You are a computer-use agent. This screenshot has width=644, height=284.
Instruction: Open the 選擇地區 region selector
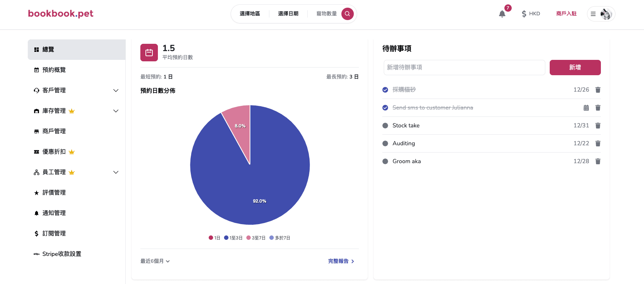pos(250,14)
